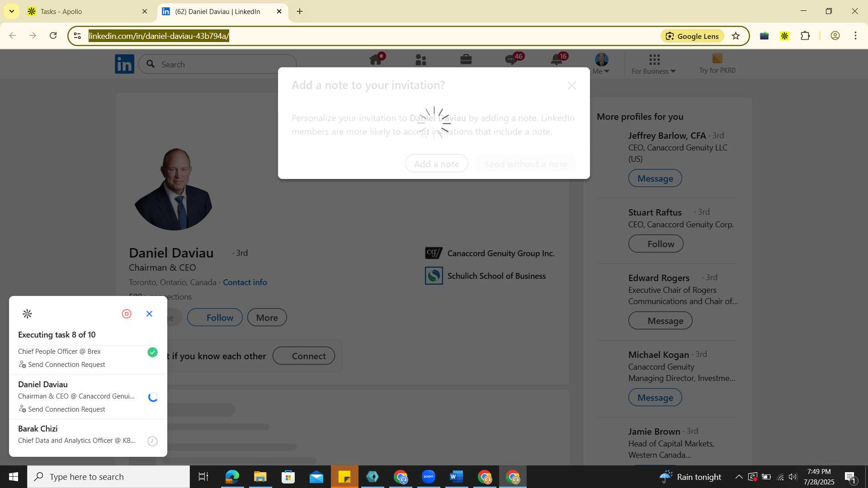Screen dimensions: 868x488
Task: Click green completed check on Brex task
Action: (153, 352)
